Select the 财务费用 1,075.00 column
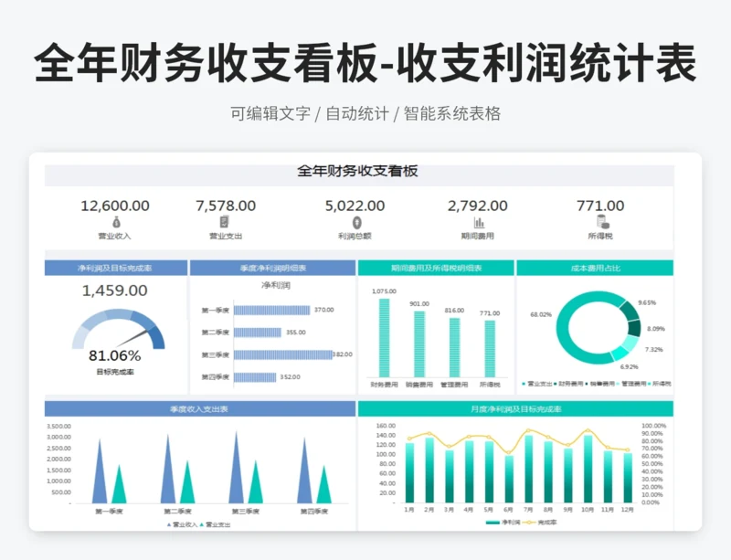731x560 pixels. coord(384,338)
